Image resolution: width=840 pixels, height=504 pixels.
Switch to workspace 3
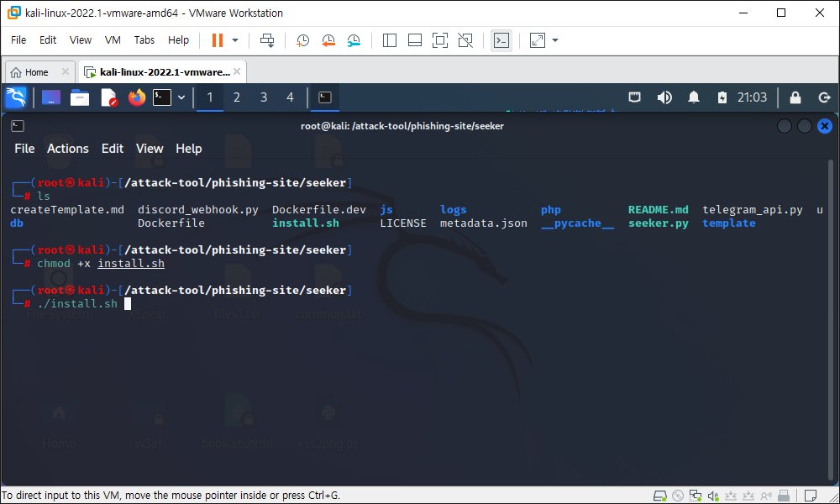pos(264,97)
